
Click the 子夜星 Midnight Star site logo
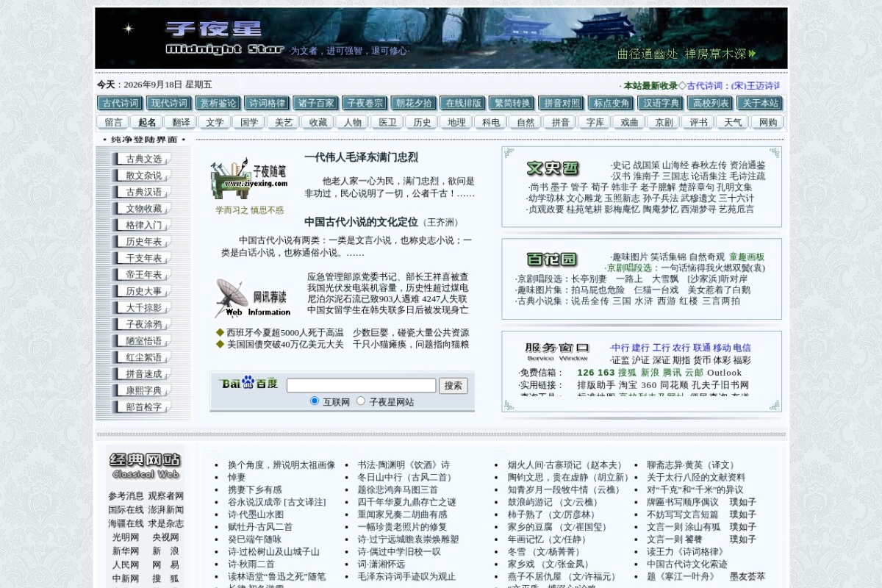tap(225, 38)
